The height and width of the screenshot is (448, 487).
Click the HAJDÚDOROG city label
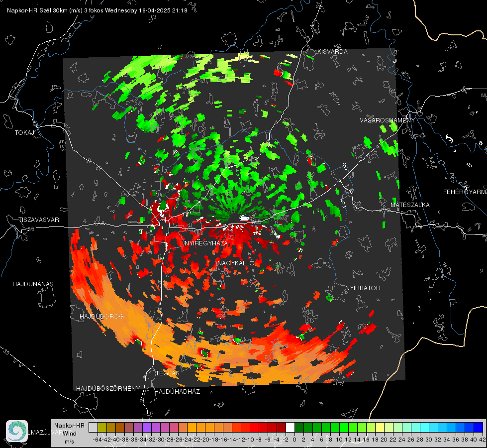(x=101, y=317)
